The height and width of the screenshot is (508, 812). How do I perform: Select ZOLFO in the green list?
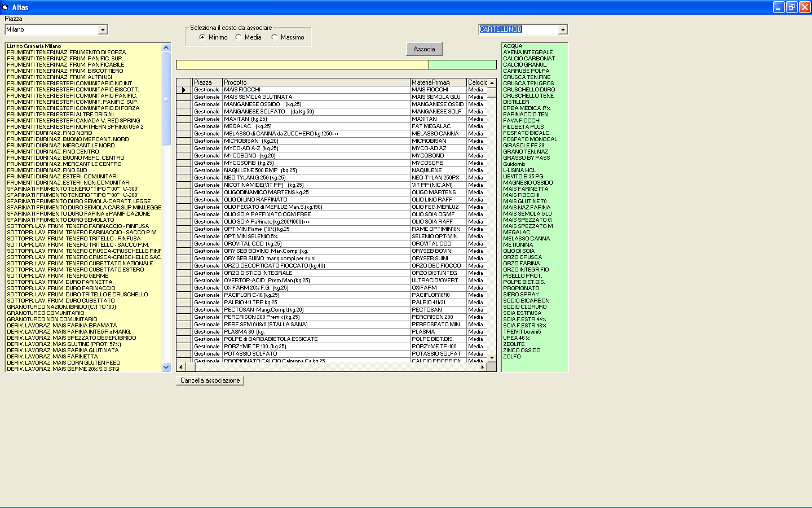point(512,357)
